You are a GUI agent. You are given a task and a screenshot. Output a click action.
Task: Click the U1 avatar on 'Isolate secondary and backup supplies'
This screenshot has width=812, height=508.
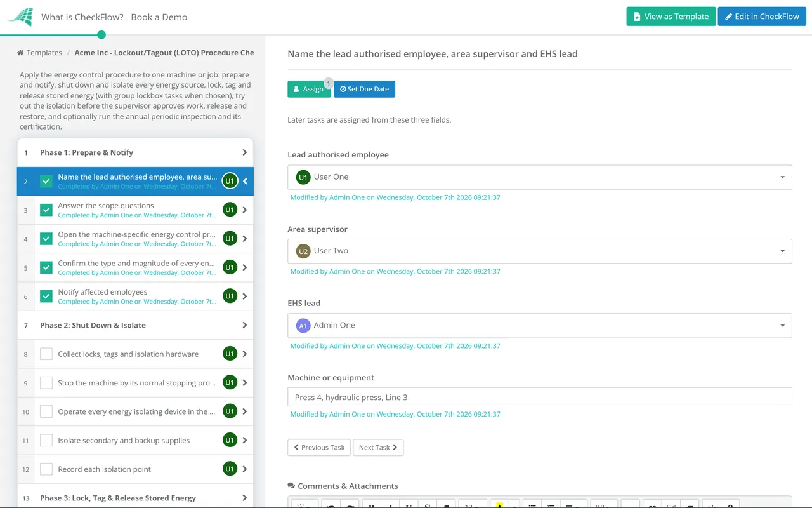coord(230,440)
